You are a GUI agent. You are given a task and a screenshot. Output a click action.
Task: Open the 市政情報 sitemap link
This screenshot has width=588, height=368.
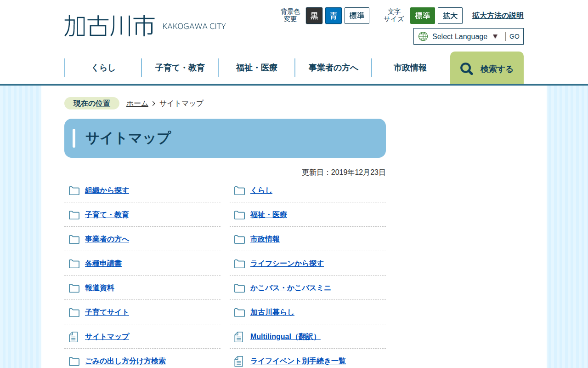[x=265, y=239]
